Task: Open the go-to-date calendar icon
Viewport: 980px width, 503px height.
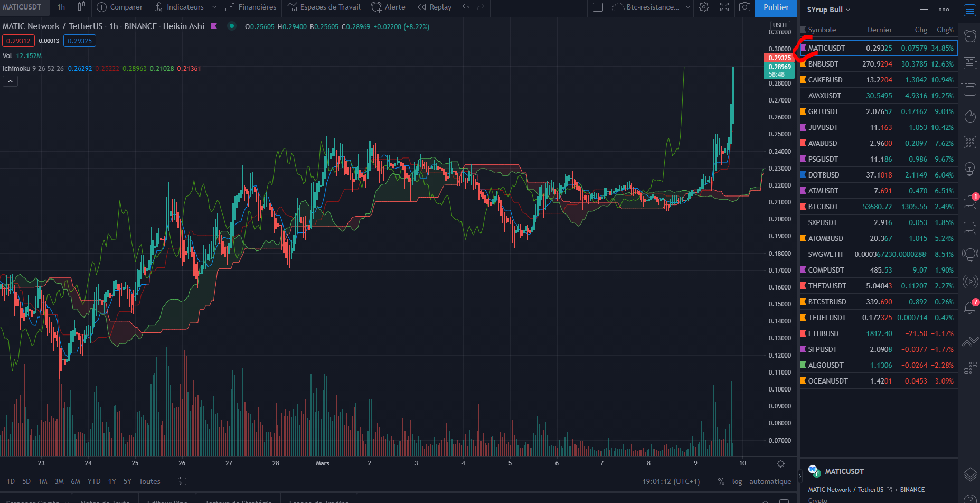Action: (x=182, y=481)
